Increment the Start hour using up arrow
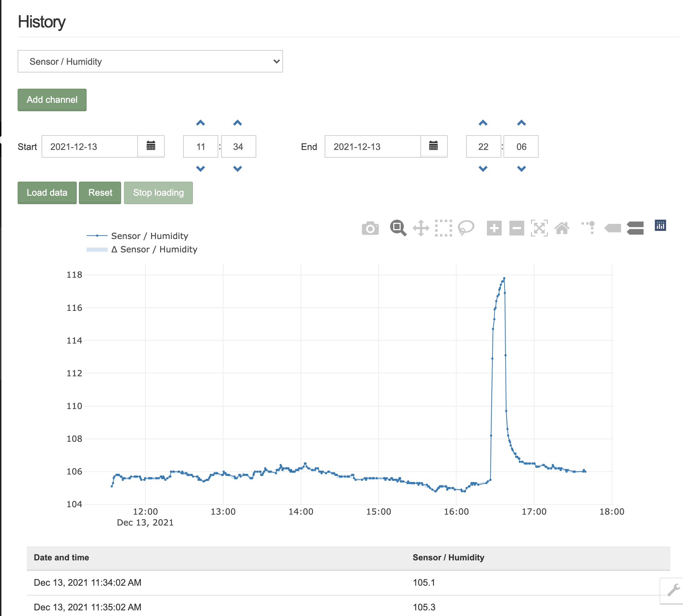The width and height of the screenshot is (683, 616). click(x=200, y=122)
